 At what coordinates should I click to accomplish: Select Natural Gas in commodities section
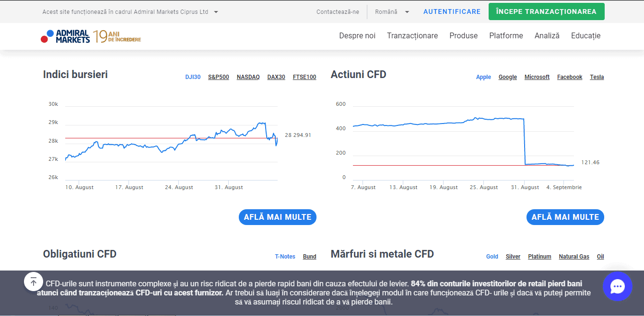(x=574, y=257)
